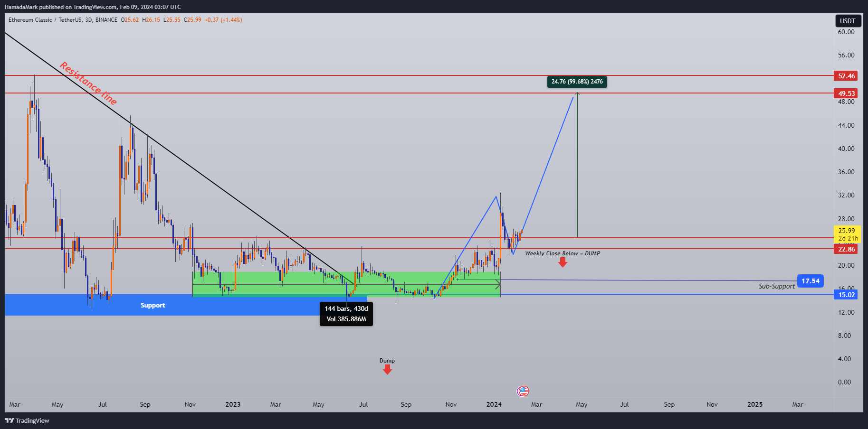The height and width of the screenshot is (429, 868).
Task: Select the 49.53 red price label
Action: (846, 93)
